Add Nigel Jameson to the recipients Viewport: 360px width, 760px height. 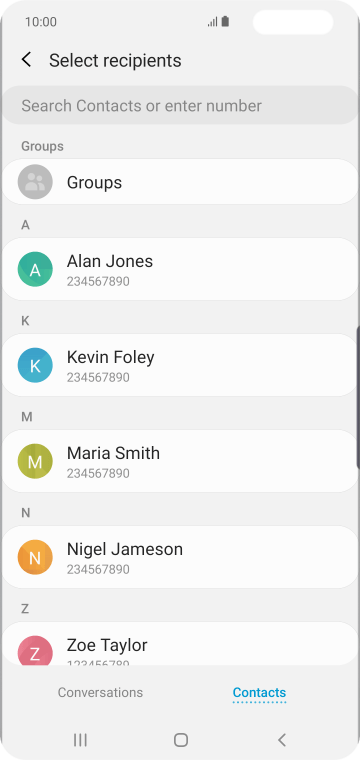pos(180,557)
